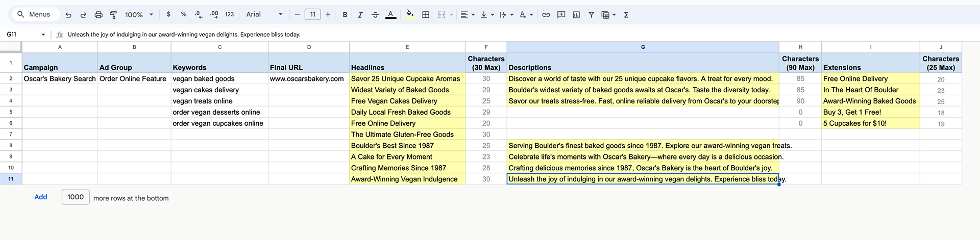
Task: Open more number formats 123
Action: click(x=230, y=14)
